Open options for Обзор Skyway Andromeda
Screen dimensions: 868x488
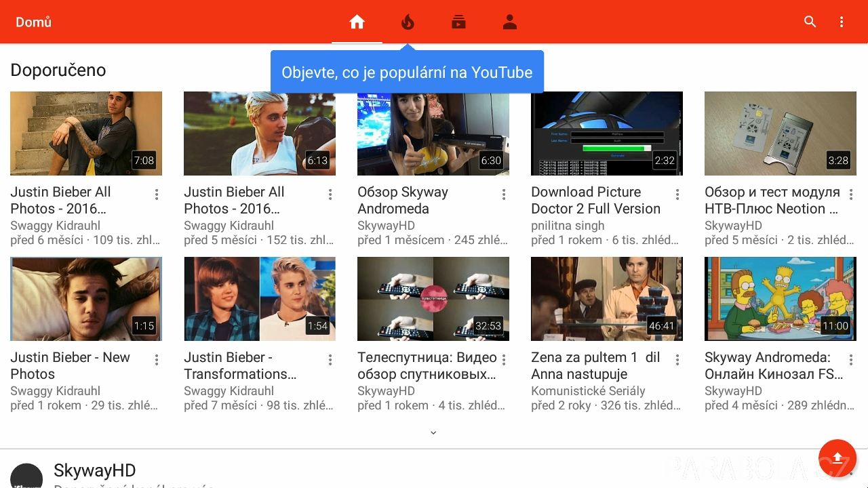(x=504, y=195)
